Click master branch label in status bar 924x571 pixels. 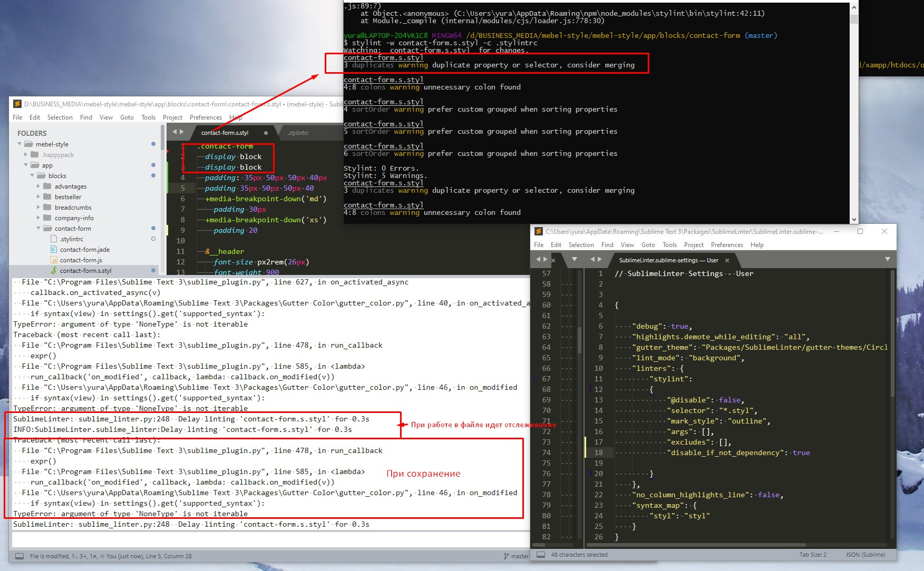point(520,556)
